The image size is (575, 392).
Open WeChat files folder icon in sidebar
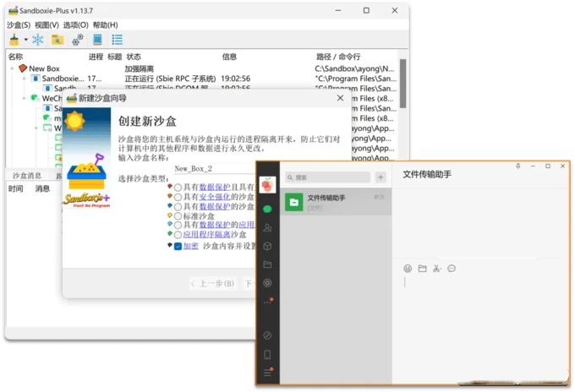click(267, 264)
